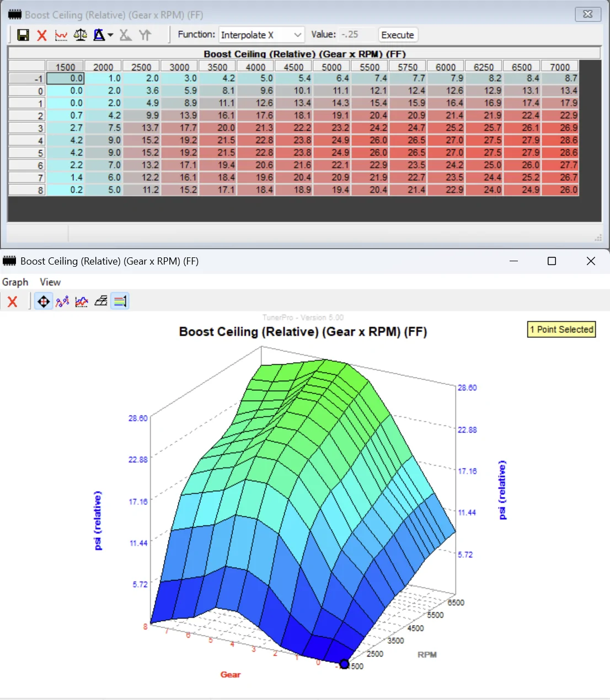Select the gear 4 row header
The height and width of the screenshot is (700, 610).
click(27, 141)
